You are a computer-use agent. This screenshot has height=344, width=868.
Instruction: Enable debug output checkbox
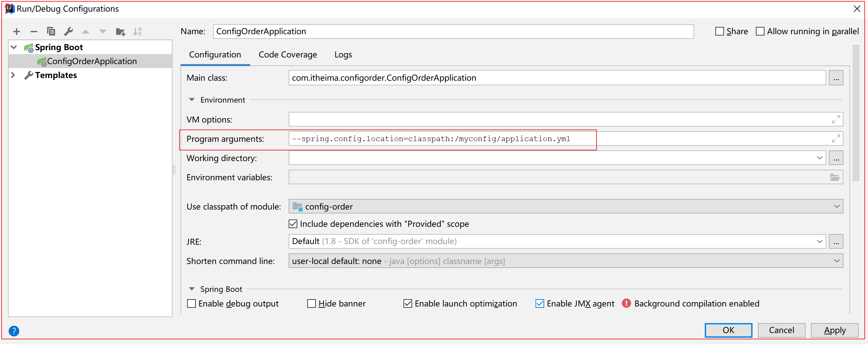coord(191,303)
